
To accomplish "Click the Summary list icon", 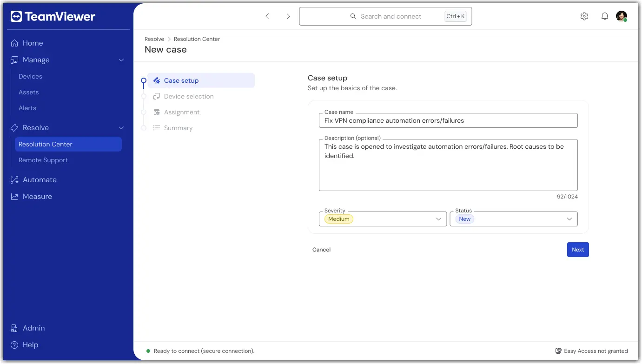I will point(157,128).
